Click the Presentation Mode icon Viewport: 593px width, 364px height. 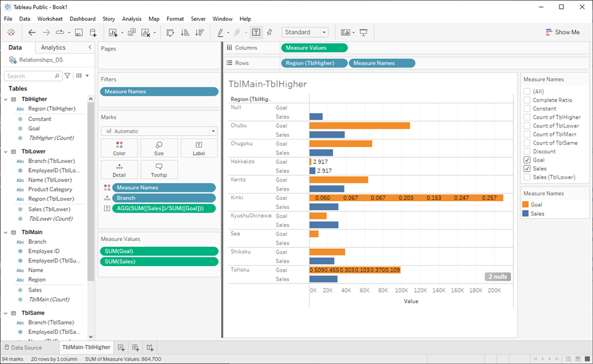point(363,33)
